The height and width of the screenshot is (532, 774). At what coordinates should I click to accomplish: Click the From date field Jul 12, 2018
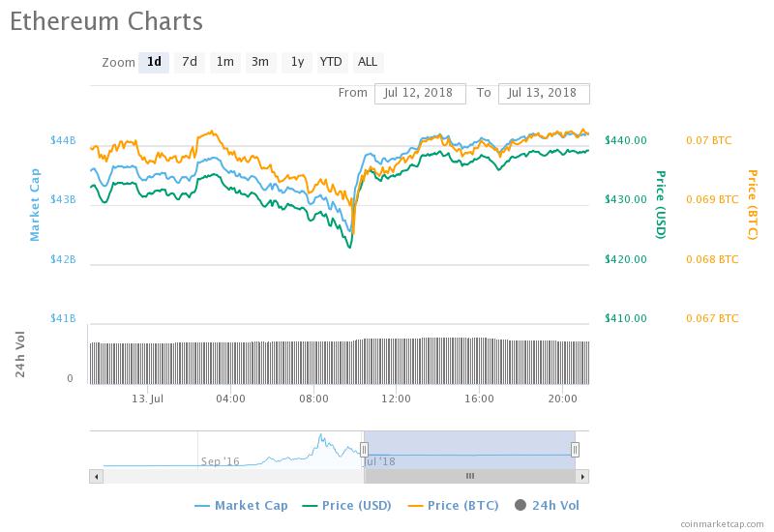(x=420, y=93)
